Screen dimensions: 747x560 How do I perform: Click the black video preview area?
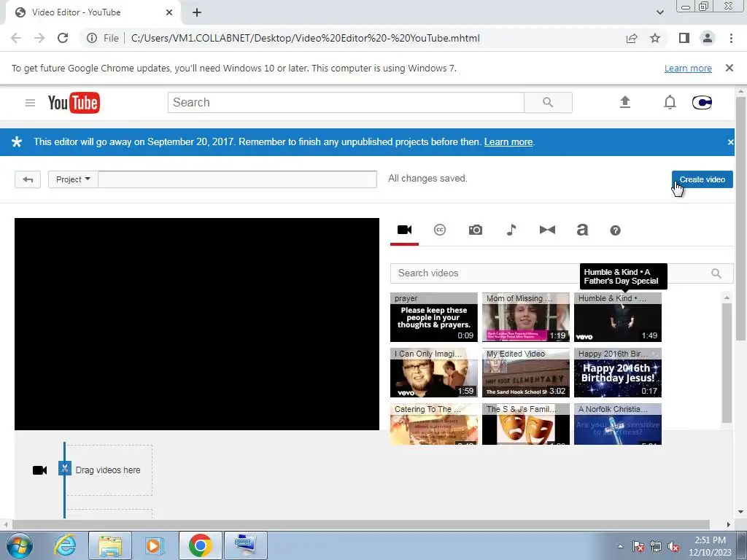197,324
